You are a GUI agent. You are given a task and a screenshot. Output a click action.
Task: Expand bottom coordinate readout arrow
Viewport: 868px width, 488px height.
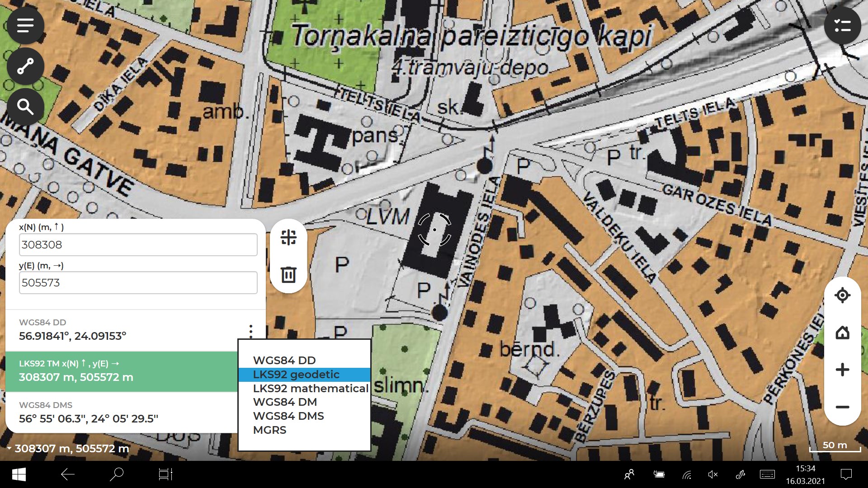coord(9,448)
